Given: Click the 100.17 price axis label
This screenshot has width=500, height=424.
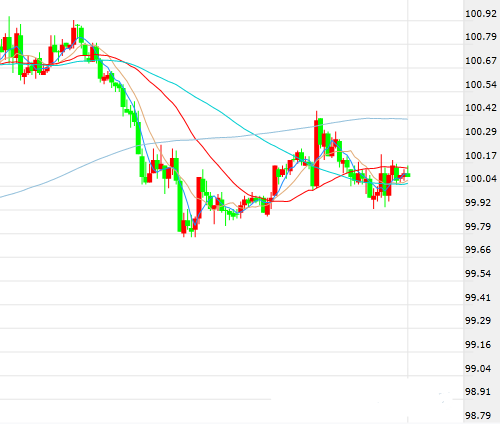Looking at the screenshot, I should point(481,155).
